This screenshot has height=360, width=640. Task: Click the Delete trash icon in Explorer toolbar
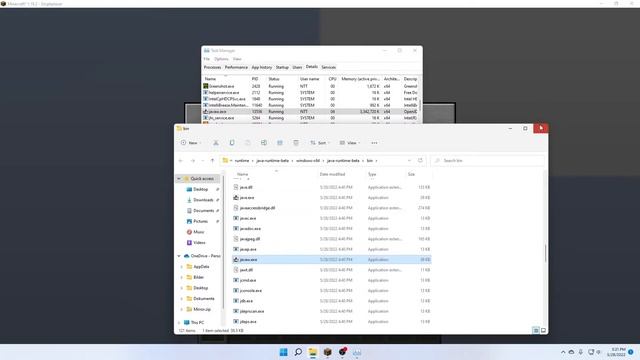pyautogui.click(x=296, y=143)
